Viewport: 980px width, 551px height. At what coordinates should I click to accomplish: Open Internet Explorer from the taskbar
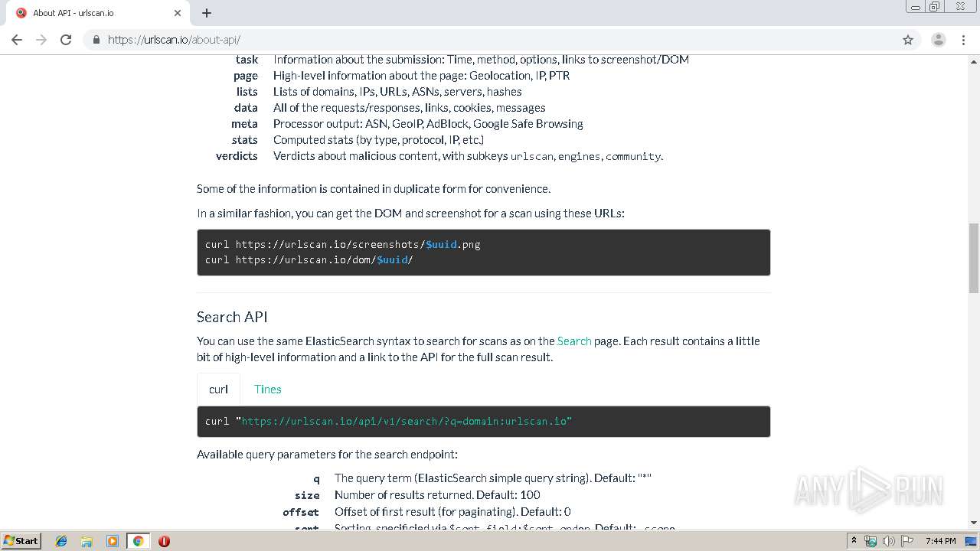(x=61, y=541)
